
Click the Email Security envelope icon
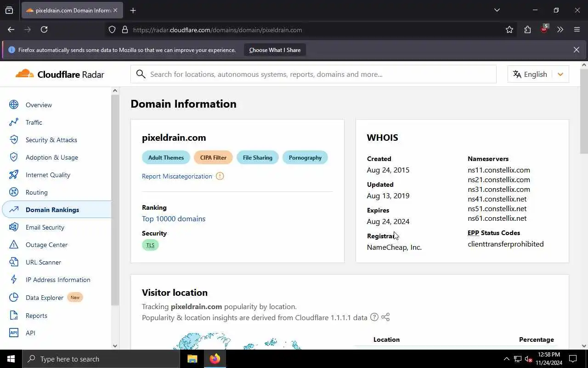[x=14, y=227]
